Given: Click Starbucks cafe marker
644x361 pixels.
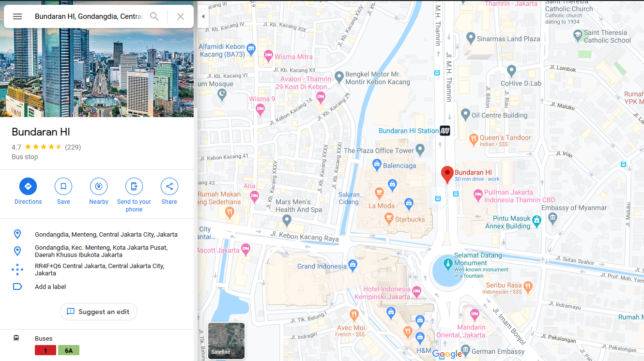Looking at the screenshot, I should pyautogui.click(x=389, y=219).
